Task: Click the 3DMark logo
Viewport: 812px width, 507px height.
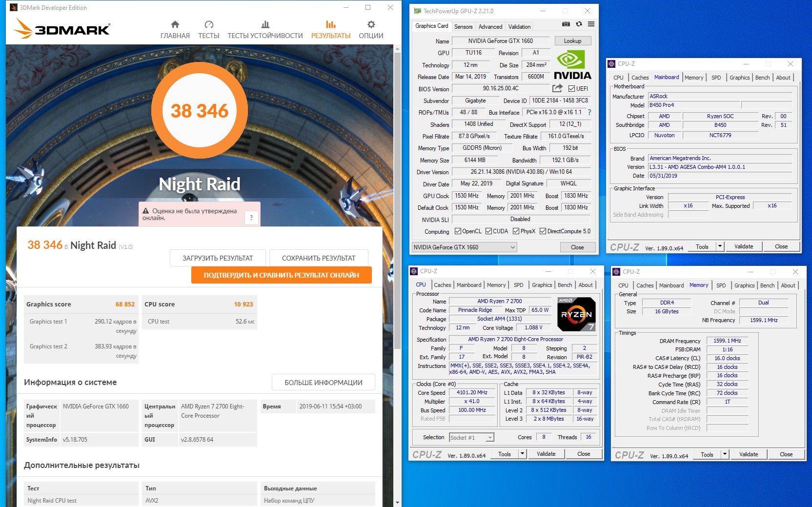Action: [x=62, y=28]
